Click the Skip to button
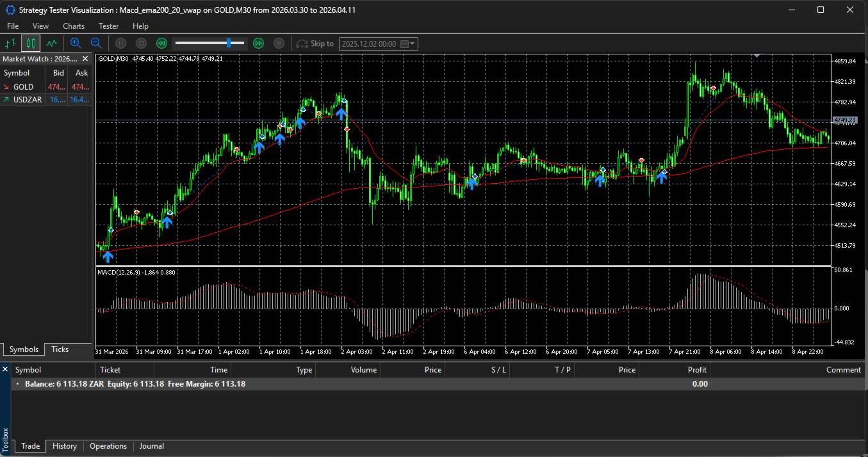The width and height of the screenshot is (868, 457). click(315, 44)
